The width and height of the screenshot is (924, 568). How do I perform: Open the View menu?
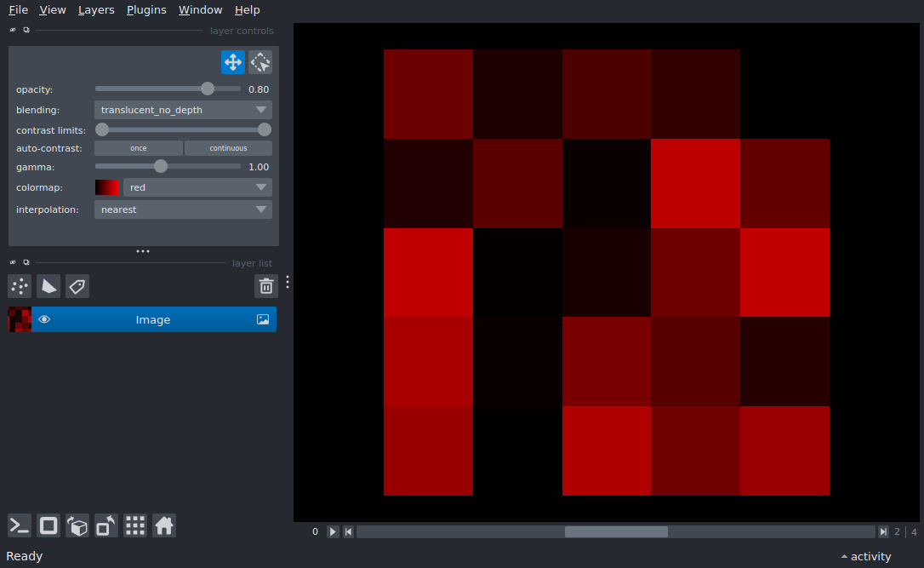pyautogui.click(x=53, y=10)
